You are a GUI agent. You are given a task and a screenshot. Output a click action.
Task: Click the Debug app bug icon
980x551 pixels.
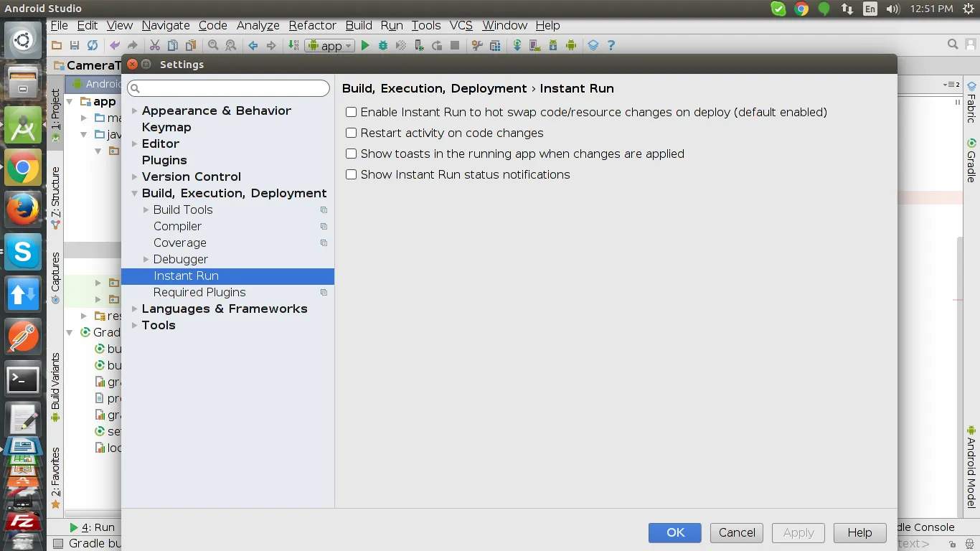pyautogui.click(x=383, y=45)
